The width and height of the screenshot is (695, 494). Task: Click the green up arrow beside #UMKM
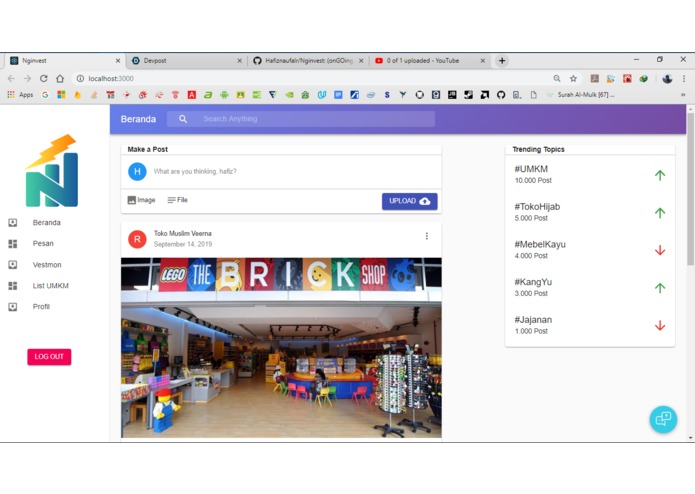click(x=660, y=175)
